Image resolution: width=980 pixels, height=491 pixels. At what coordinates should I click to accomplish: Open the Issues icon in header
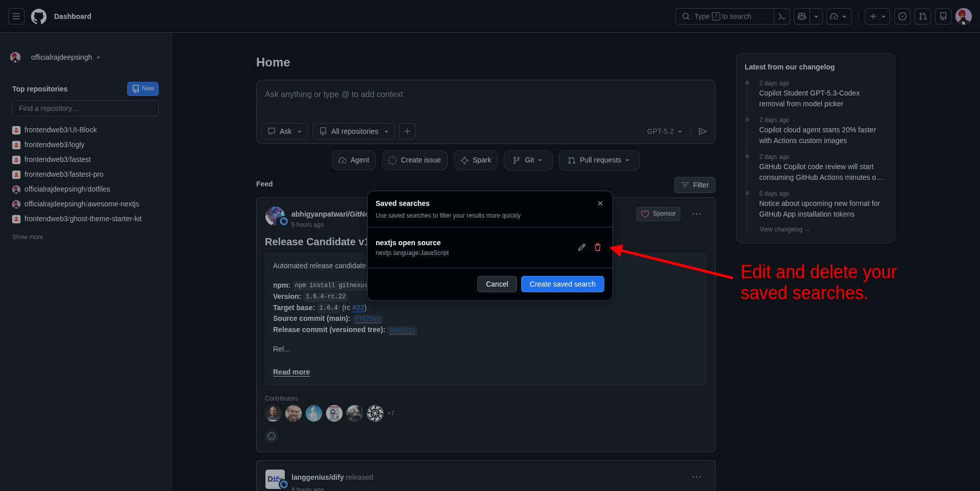pos(902,16)
